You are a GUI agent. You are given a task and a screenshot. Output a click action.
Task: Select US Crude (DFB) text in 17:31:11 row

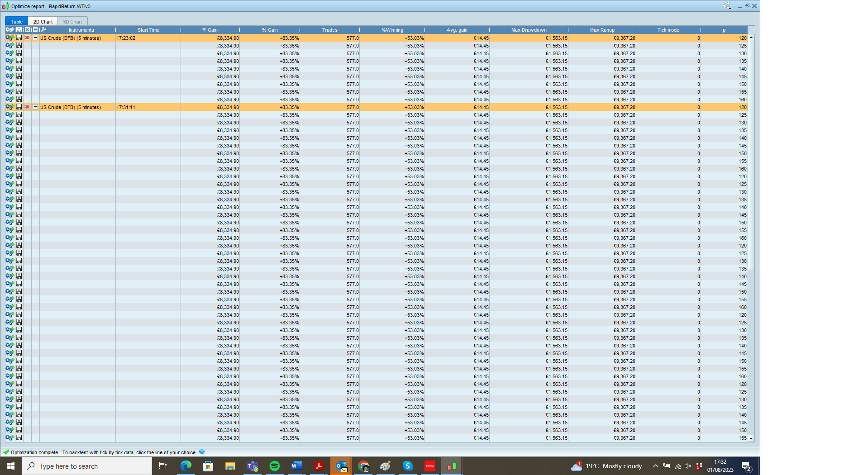click(71, 107)
